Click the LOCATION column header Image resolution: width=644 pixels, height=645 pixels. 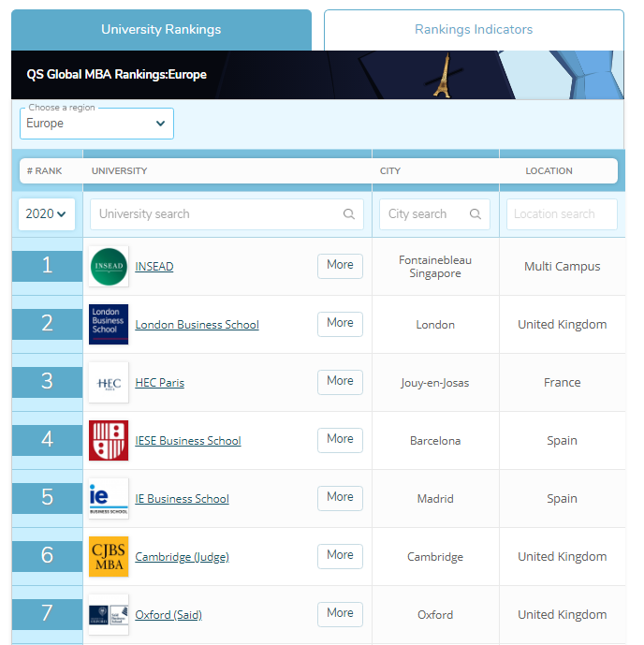[549, 171]
